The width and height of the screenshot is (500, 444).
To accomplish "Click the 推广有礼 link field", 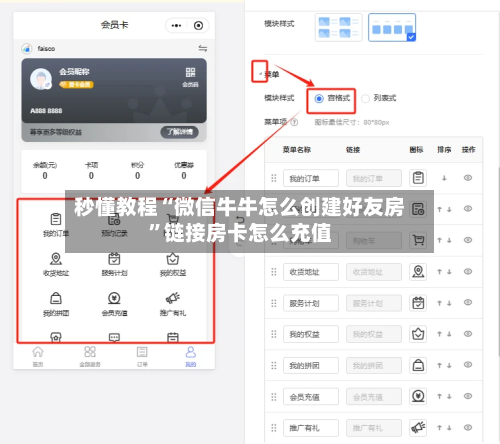I will click(x=374, y=428).
